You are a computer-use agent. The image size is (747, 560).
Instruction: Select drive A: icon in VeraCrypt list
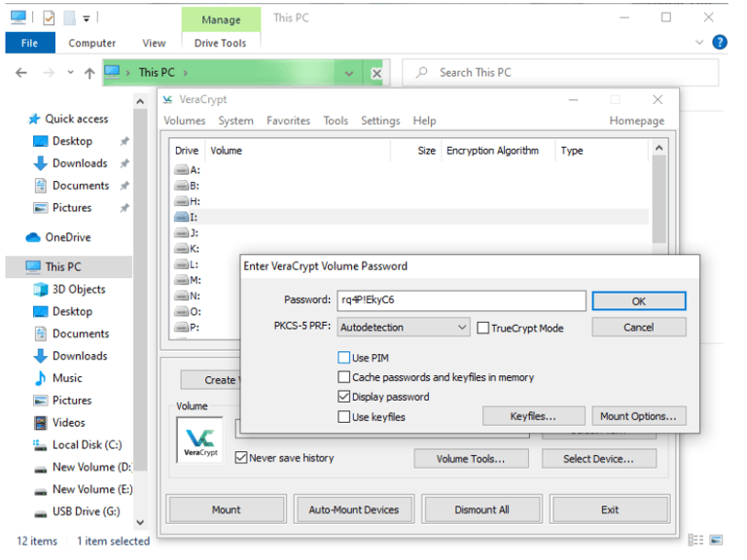click(182, 170)
